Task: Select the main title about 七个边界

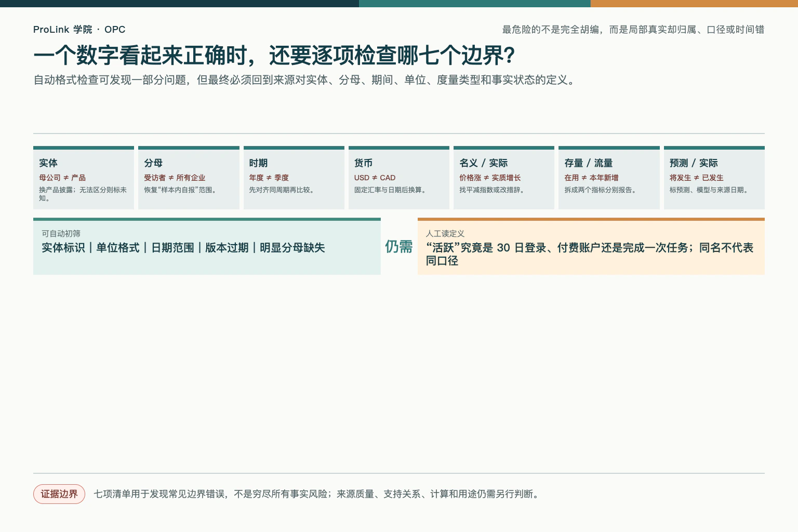Action: [274, 56]
